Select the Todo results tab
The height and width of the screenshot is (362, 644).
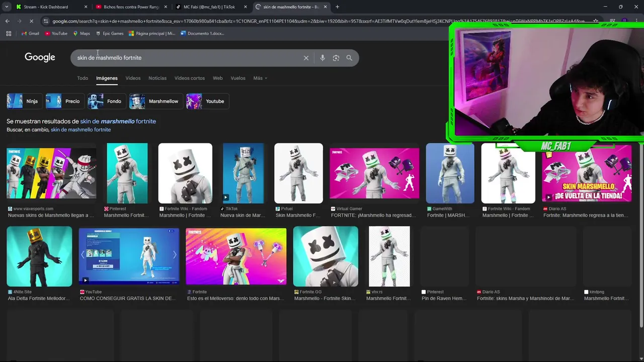click(x=83, y=78)
